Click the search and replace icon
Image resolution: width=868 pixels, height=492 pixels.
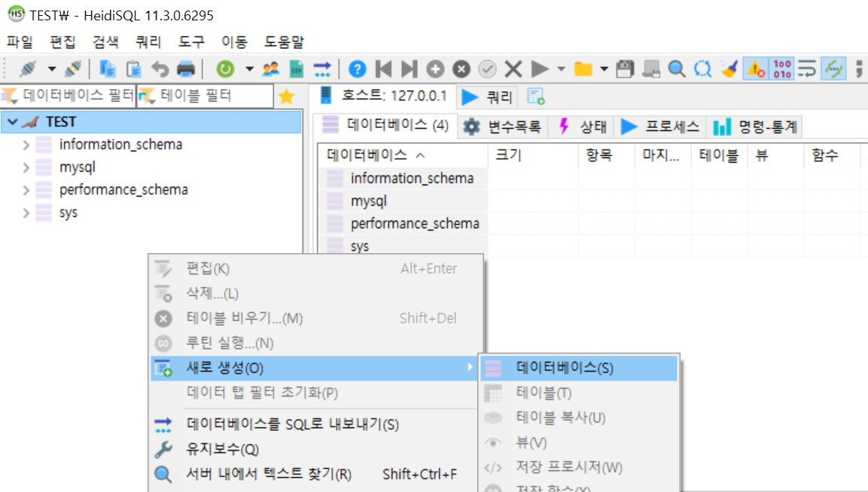point(702,69)
